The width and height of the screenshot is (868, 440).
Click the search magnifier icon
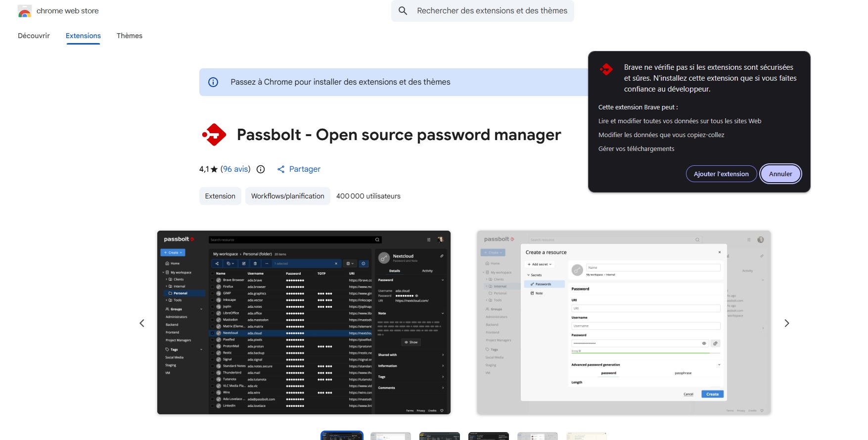click(x=403, y=10)
